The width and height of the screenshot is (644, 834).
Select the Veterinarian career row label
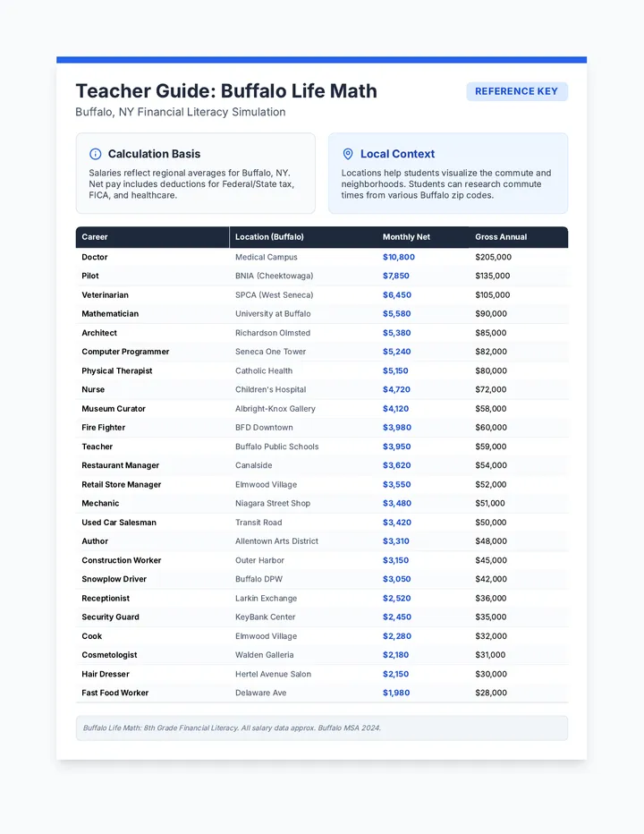click(x=106, y=295)
